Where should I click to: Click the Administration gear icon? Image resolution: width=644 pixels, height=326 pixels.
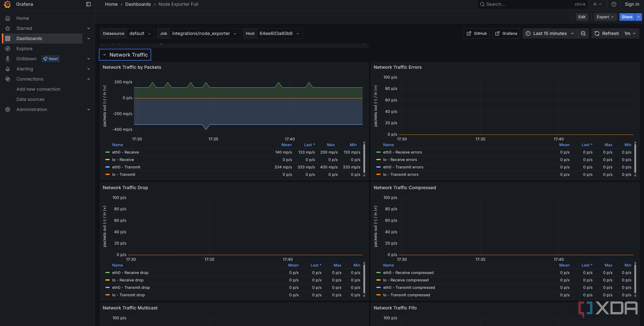click(8, 110)
